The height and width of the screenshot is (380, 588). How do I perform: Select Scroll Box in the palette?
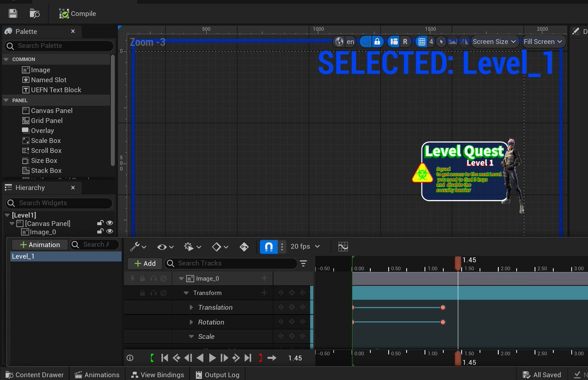tap(42, 151)
